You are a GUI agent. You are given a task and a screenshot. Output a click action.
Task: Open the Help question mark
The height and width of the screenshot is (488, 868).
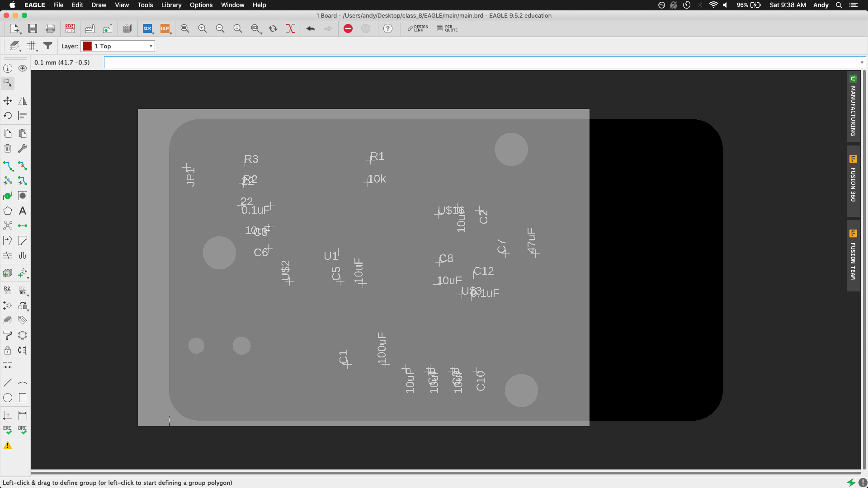click(388, 28)
